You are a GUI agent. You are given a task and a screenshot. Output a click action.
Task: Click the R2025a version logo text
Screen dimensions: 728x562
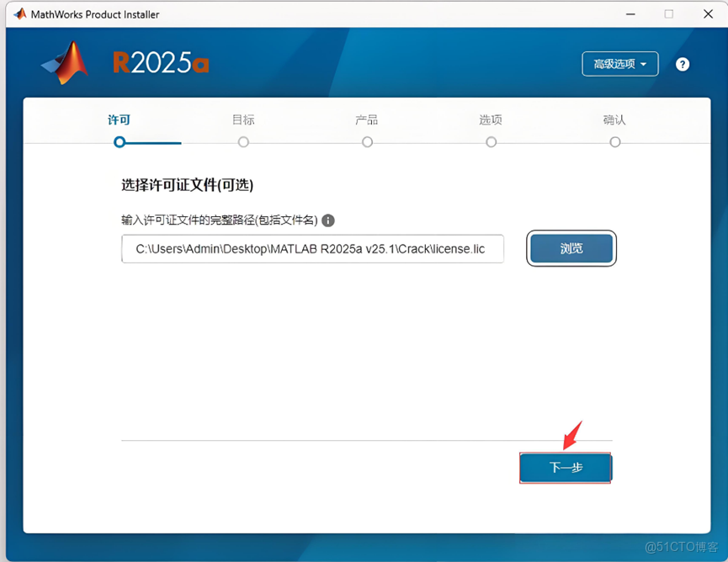pyautogui.click(x=160, y=62)
